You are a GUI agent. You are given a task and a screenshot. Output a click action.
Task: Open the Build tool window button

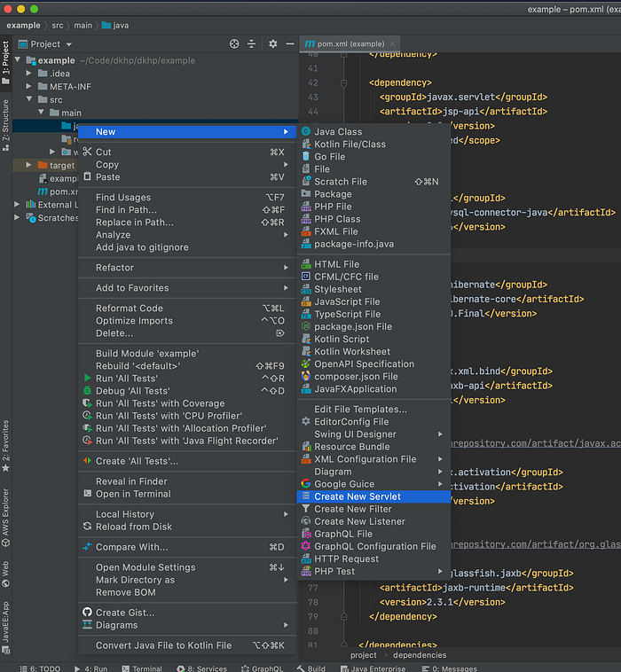[x=310, y=668]
